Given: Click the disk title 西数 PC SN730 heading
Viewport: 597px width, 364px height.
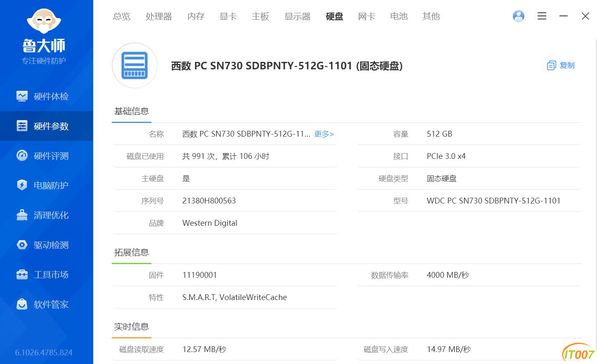Looking at the screenshot, I should (x=287, y=66).
